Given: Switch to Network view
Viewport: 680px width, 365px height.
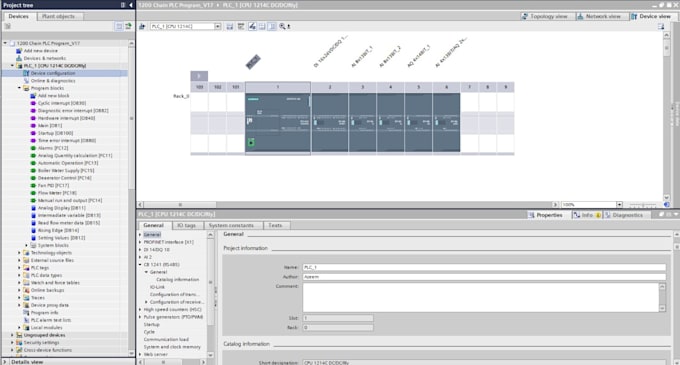Looking at the screenshot, I should pyautogui.click(x=599, y=16).
